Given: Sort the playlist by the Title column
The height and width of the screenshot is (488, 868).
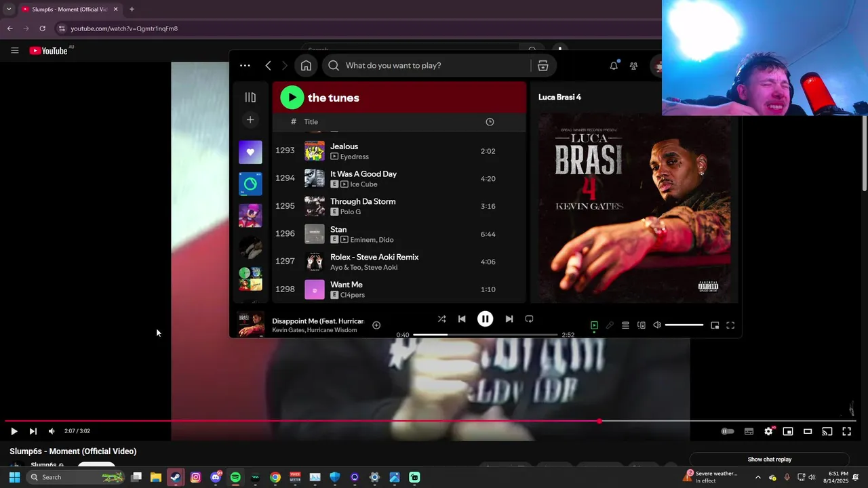Looking at the screenshot, I should click(x=311, y=122).
